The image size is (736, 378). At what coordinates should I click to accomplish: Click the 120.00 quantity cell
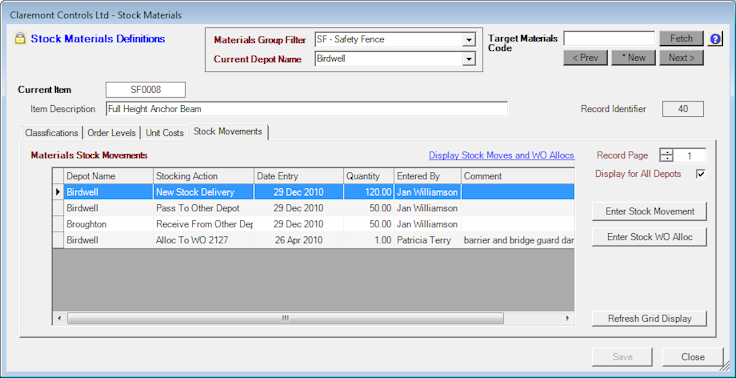point(368,192)
